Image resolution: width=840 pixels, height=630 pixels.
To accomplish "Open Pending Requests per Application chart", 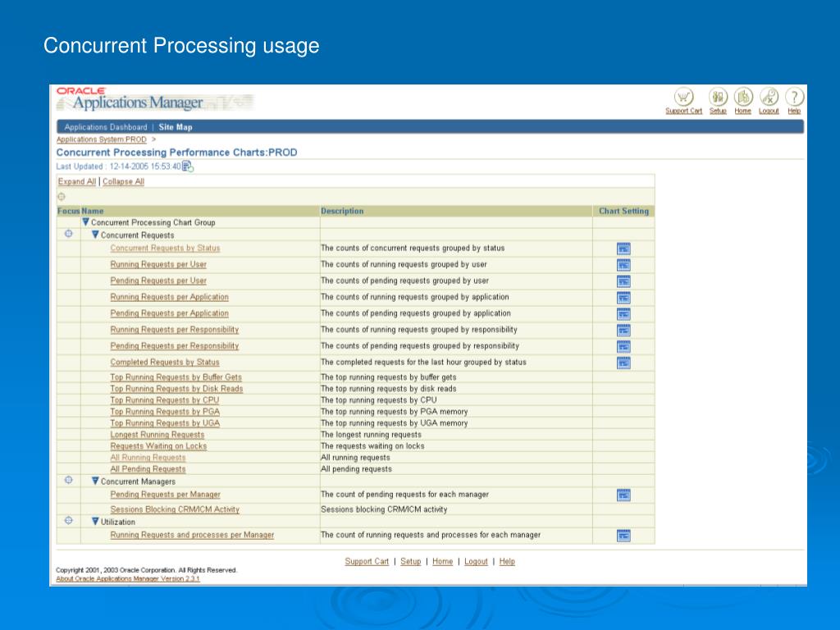I will [x=169, y=313].
